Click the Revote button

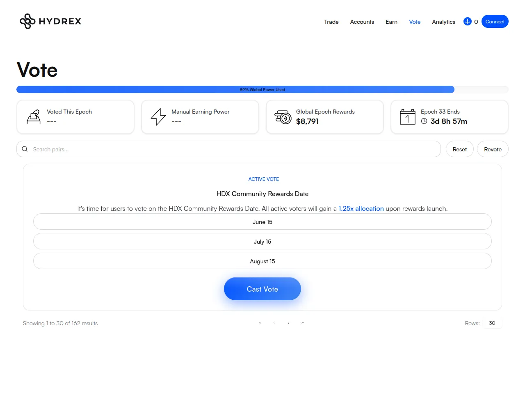pos(493,149)
